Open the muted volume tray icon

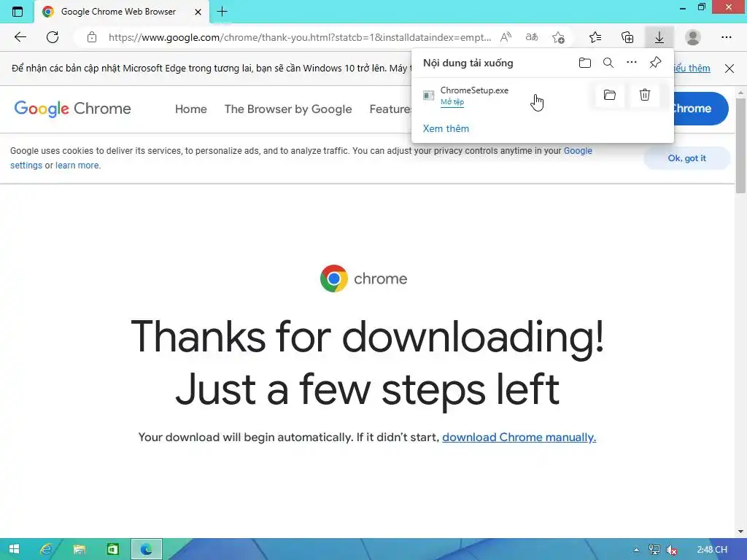pyautogui.click(x=672, y=550)
